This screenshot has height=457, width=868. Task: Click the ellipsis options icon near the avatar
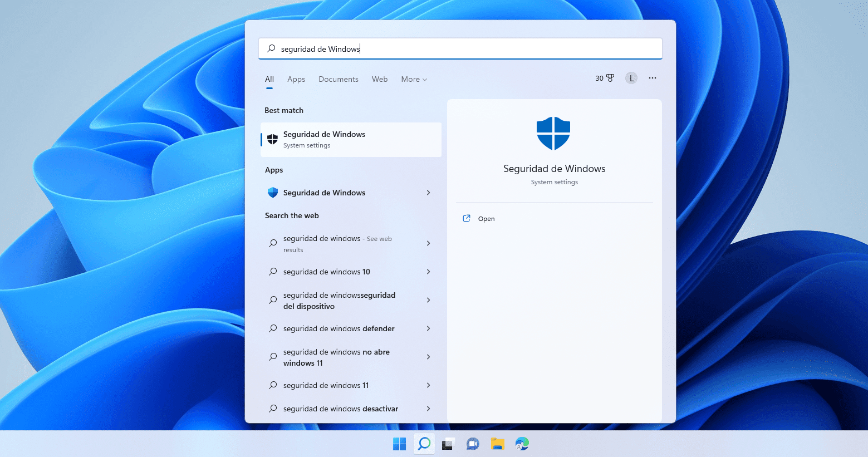coord(652,78)
